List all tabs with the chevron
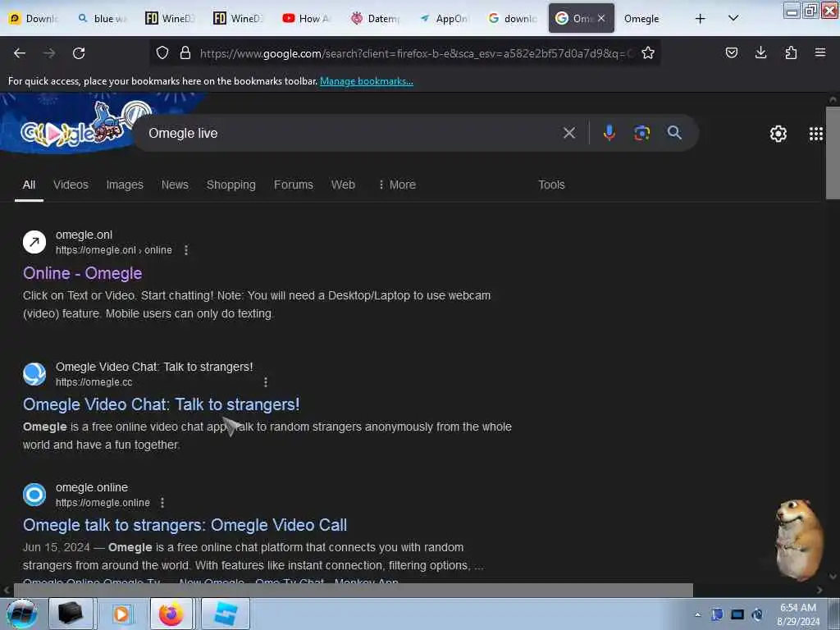 pyautogui.click(x=733, y=19)
